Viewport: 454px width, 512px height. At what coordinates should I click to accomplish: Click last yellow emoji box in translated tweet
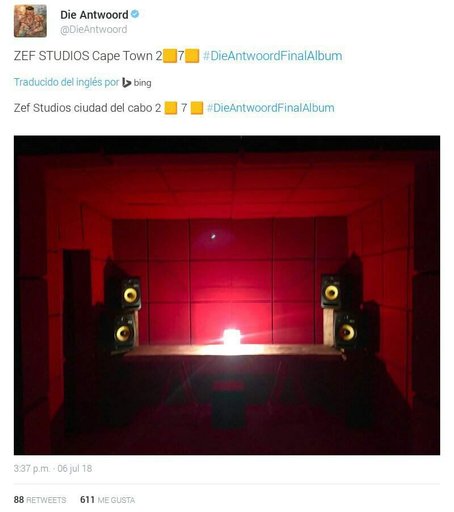click(x=197, y=108)
